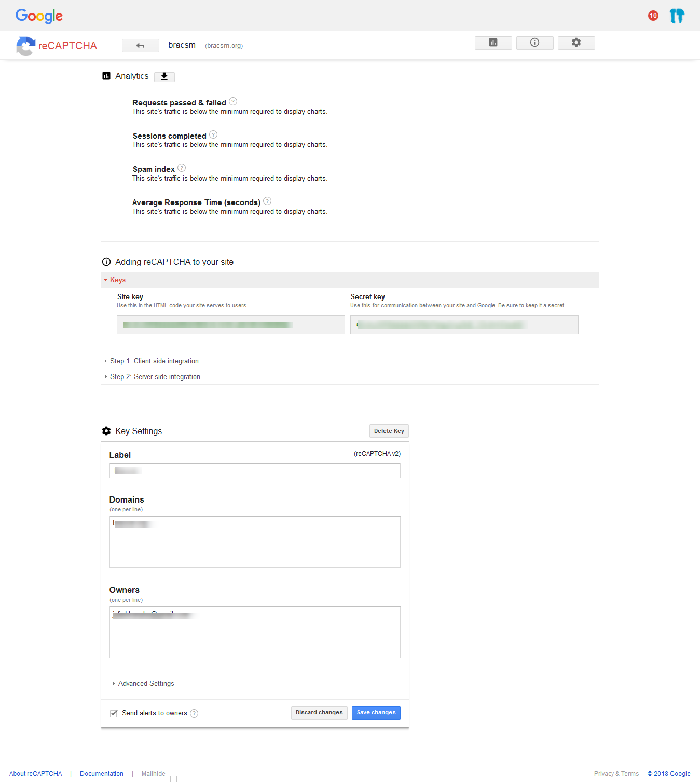Viewport: 700px width, 784px height.
Task: Open the settings gear icon in header
Action: [x=576, y=43]
